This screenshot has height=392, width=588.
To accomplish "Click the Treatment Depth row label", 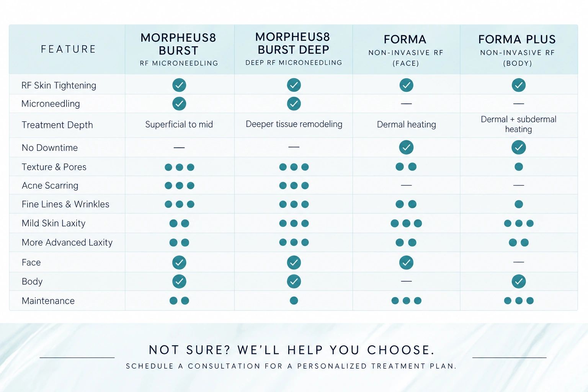I will pyautogui.click(x=57, y=125).
